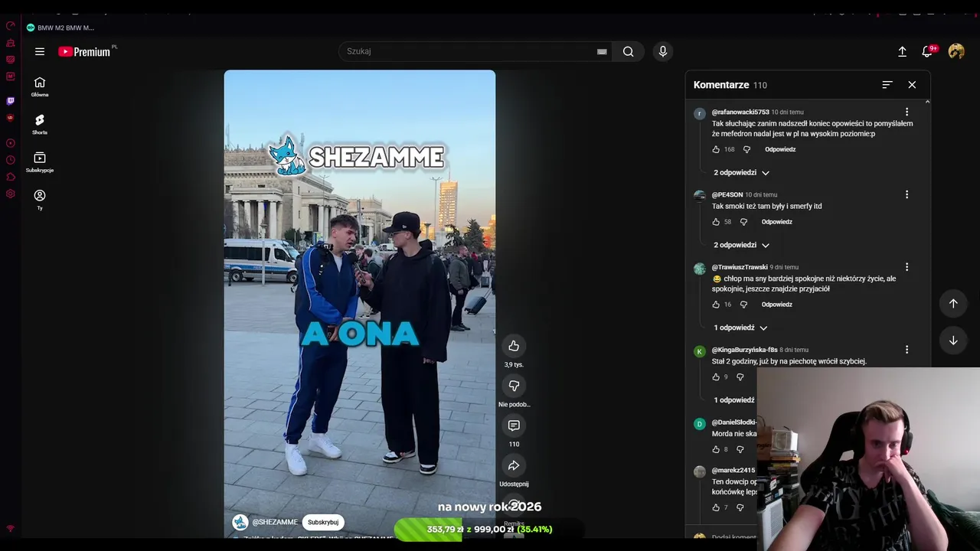Like the @rafanowacki5753 comment

click(x=716, y=149)
